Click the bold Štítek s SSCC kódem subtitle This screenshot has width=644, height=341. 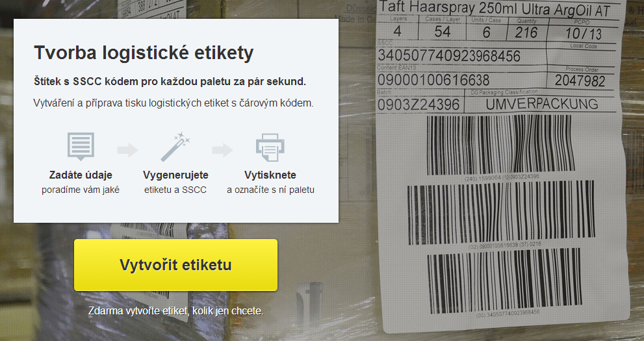pos(170,82)
